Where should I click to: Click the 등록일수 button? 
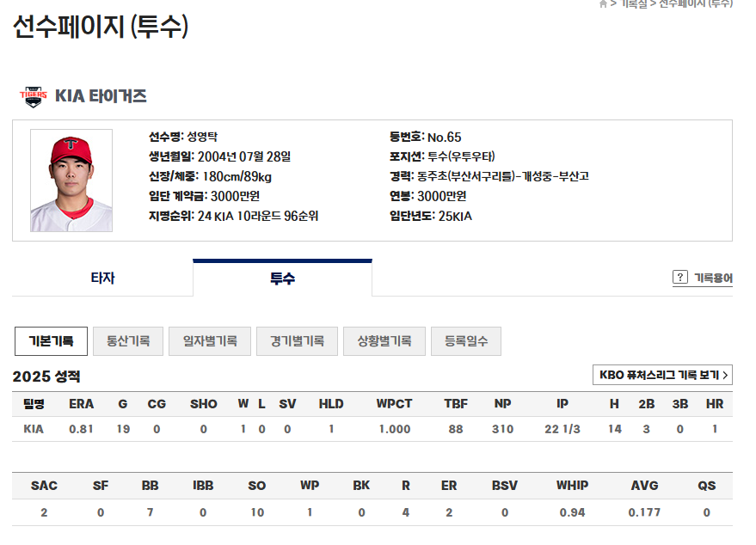(x=465, y=340)
